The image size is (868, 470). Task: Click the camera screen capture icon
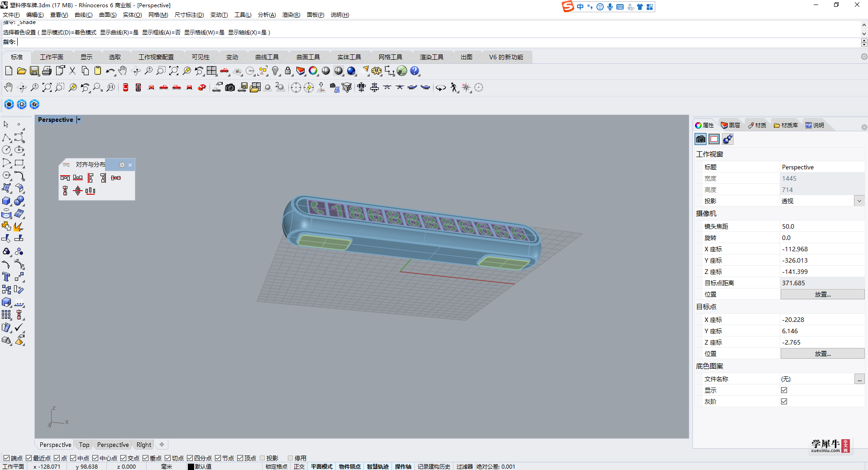pyautogui.click(x=230, y=87)
